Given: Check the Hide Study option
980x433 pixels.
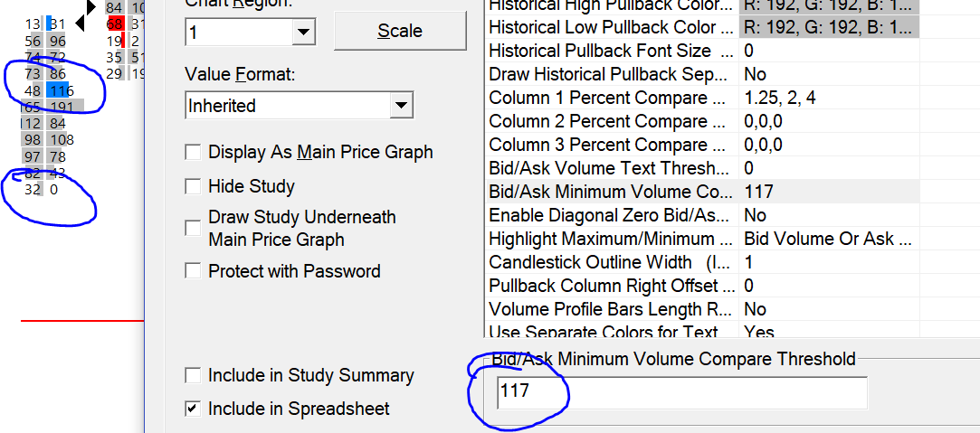Looking at the screenshot, I should point(193,187).
